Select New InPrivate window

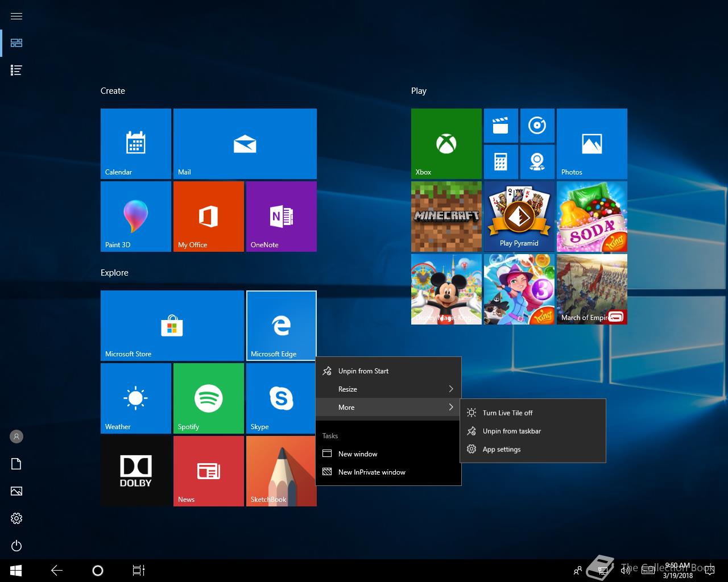coord(371,472)
